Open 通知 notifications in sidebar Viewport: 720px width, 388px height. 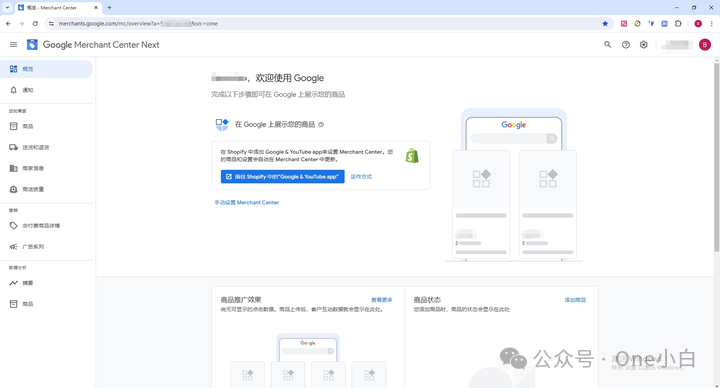pyautogui.click(x=46, y=90)
